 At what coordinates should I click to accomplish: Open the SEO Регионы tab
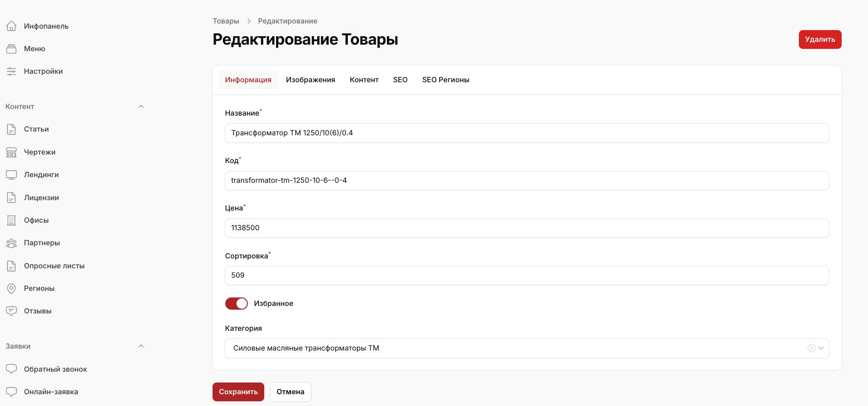[x=445, y=80]
